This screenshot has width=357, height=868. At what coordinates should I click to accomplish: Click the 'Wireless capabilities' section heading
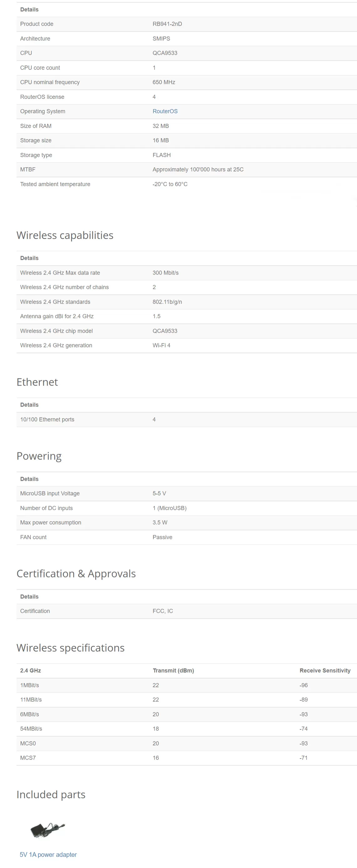pos(65,235)
